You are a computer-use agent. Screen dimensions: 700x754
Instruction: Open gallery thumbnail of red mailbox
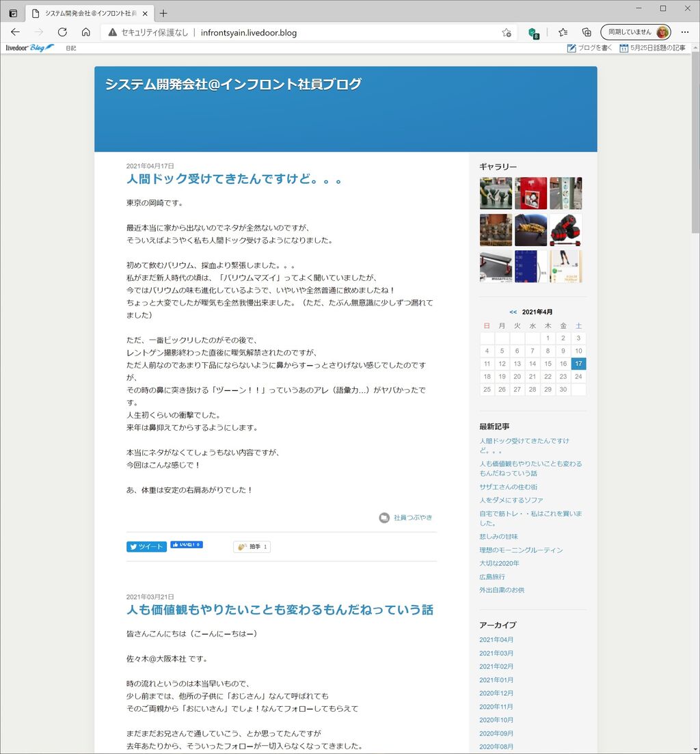click(x=530, y=193)
